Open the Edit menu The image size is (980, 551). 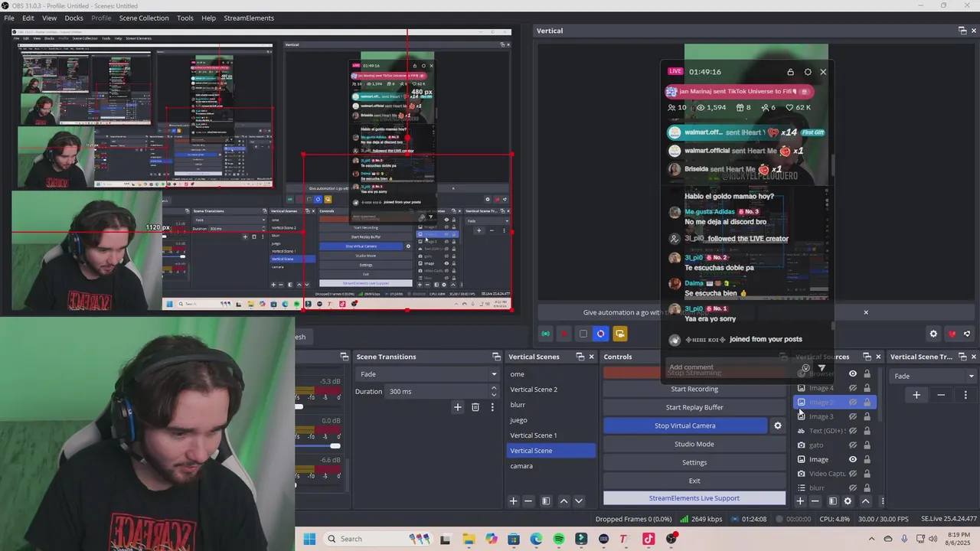point(28,18)
